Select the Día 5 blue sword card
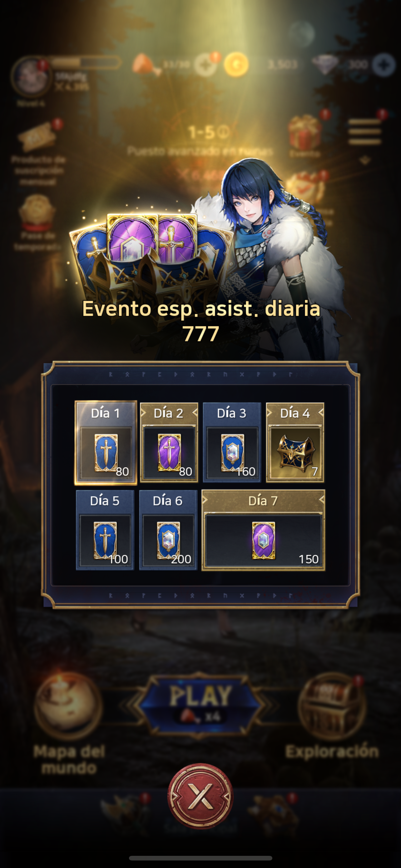 tap(105, 530)
